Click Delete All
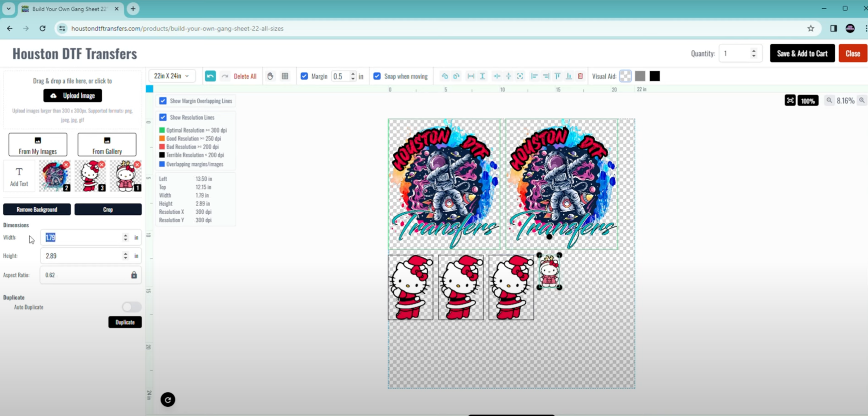Image resolution: width=868 pixels, height=416 pixels. (245, 76)
